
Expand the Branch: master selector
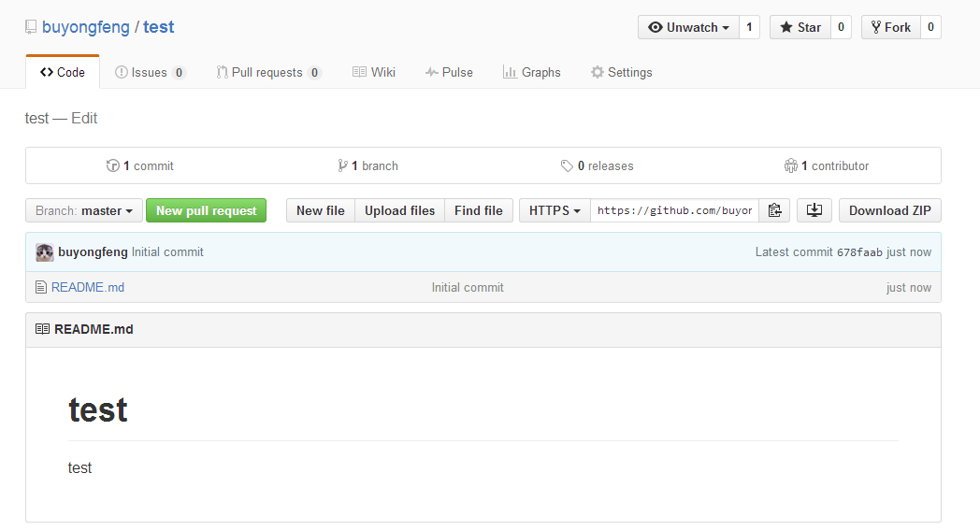tap(84, 210)
